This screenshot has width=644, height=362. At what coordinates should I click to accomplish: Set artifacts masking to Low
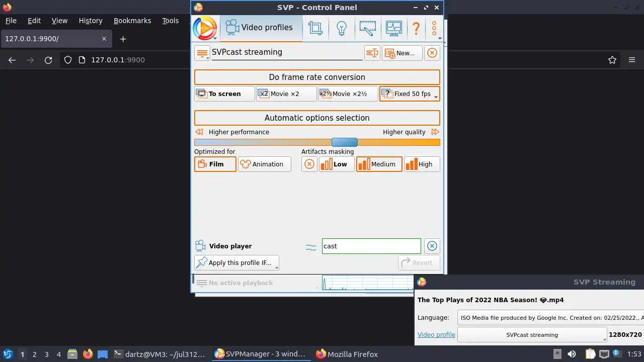337,164
